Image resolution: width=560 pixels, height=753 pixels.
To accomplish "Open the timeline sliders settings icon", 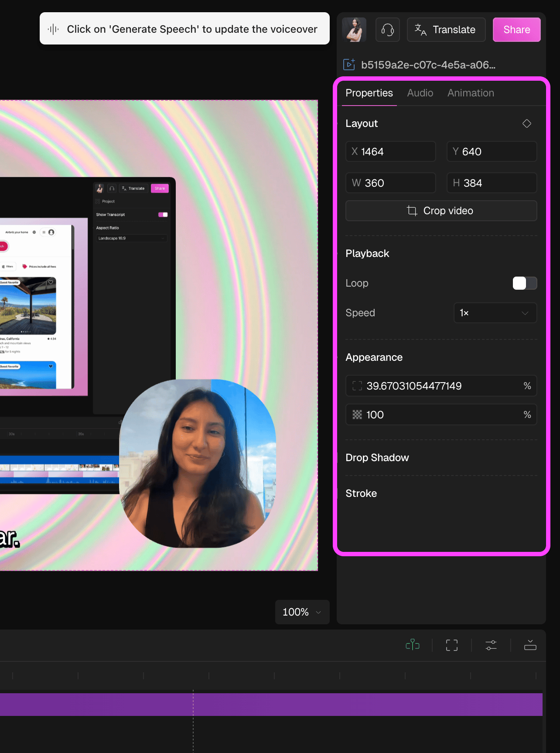I will pyautogui.click(x=491, y=645).
